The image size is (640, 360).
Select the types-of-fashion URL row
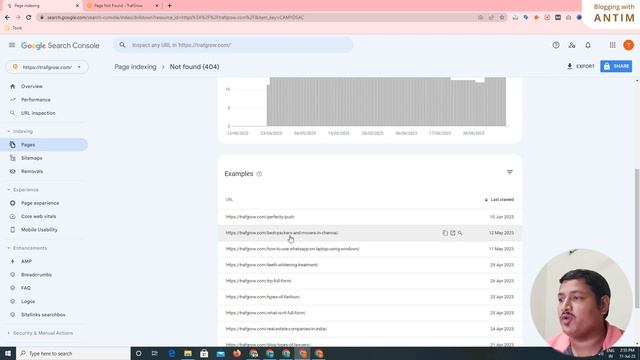click(370, 297)
